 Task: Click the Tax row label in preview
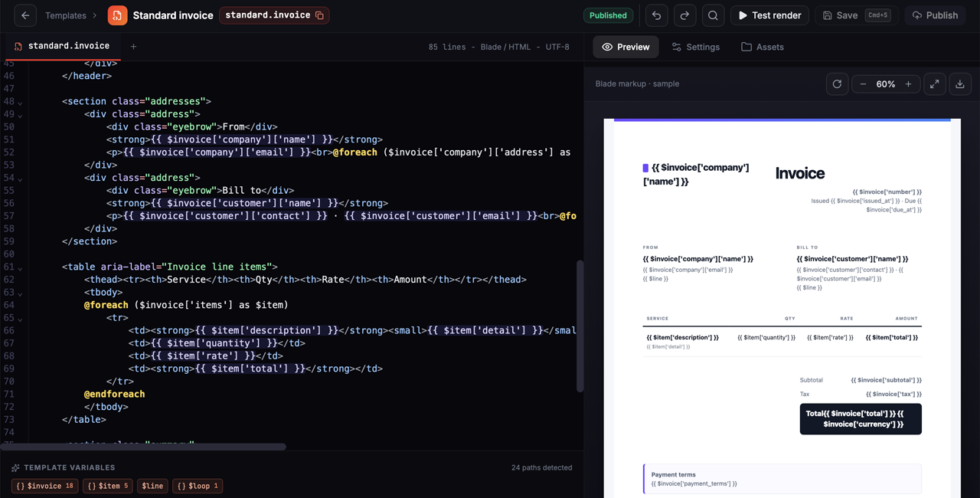(805, 394)
